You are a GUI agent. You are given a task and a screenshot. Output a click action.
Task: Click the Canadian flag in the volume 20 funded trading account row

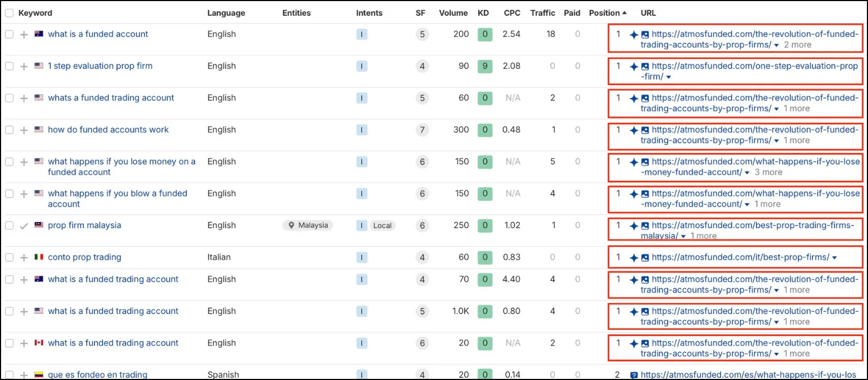(x=39, y=343)
